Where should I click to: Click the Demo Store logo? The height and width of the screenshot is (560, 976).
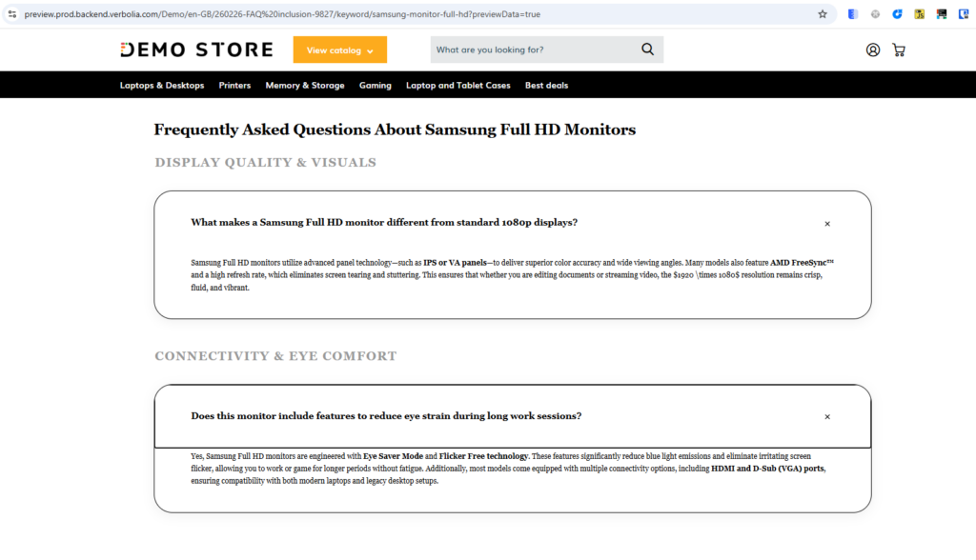click(x=196, y=50)
